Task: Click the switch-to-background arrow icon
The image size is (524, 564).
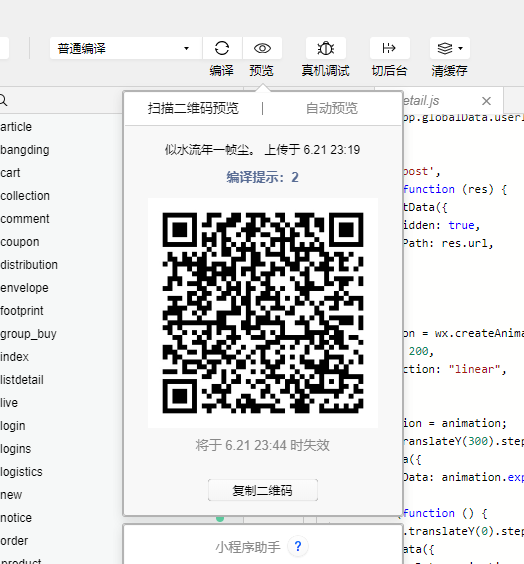Action: tap(389, 48)
